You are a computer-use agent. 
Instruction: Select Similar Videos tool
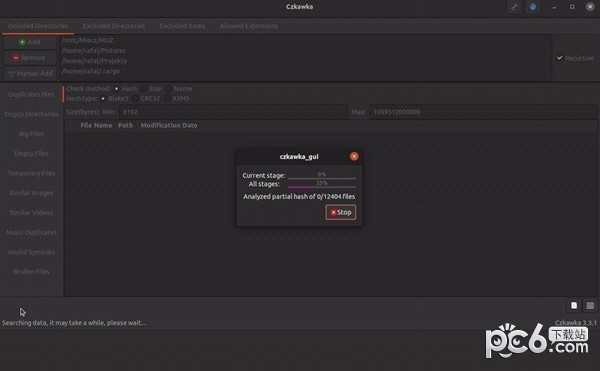tap(31, 213)
